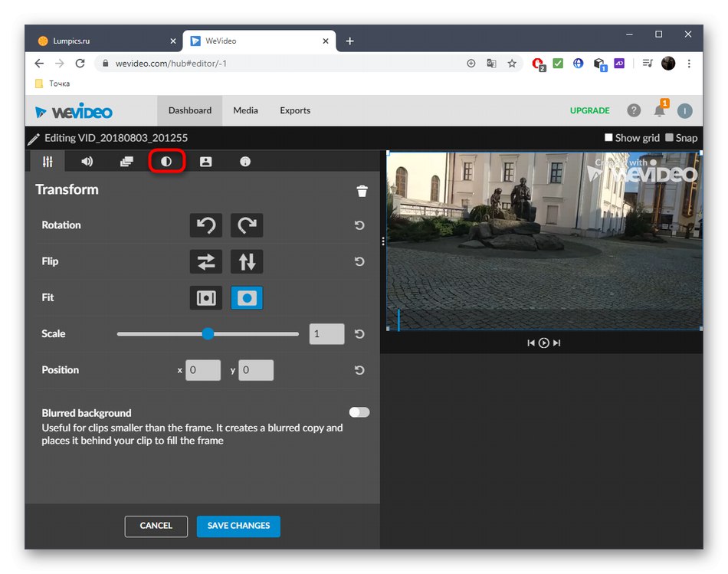Open the clip info panel
728x574 pixels.
point(244,161)
